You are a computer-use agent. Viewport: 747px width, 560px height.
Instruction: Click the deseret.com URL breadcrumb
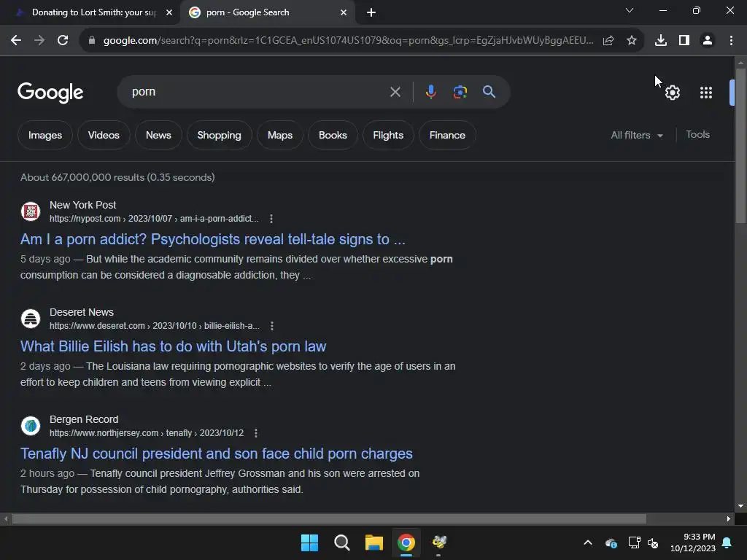[155, 326]
